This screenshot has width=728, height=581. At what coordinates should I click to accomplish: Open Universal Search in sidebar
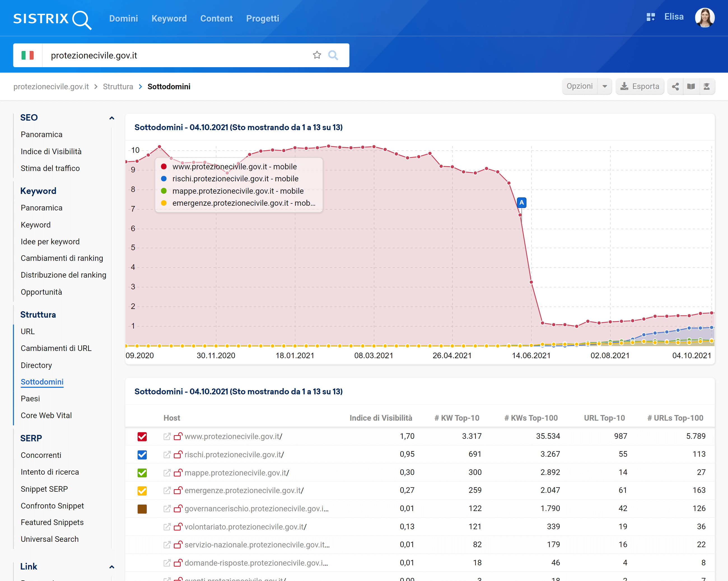click(50, 540)
